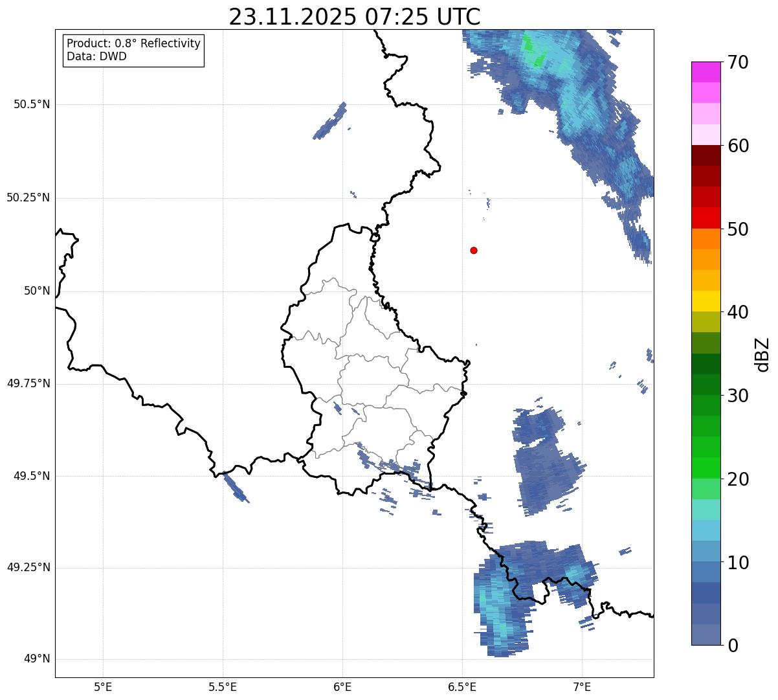This screenshot has width=778, height=700.
Task: Click the colorbar tick value 70
Action: (738, 62)
